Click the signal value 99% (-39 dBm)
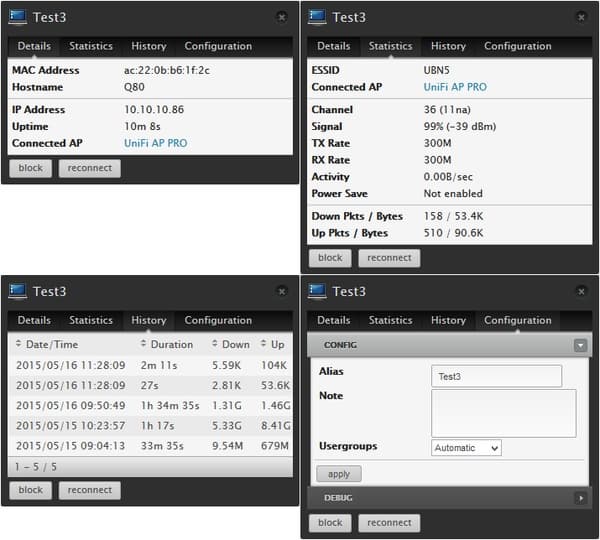 click(x=460, y=127)
